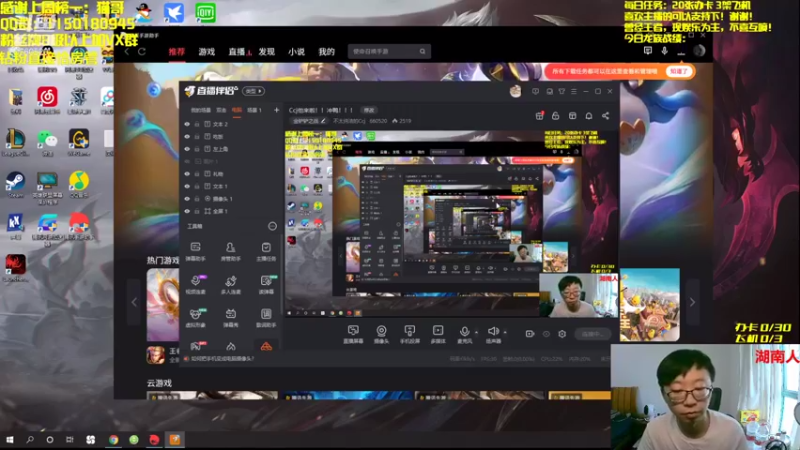Open the 小说 tab in the game center

click(296, 52)
